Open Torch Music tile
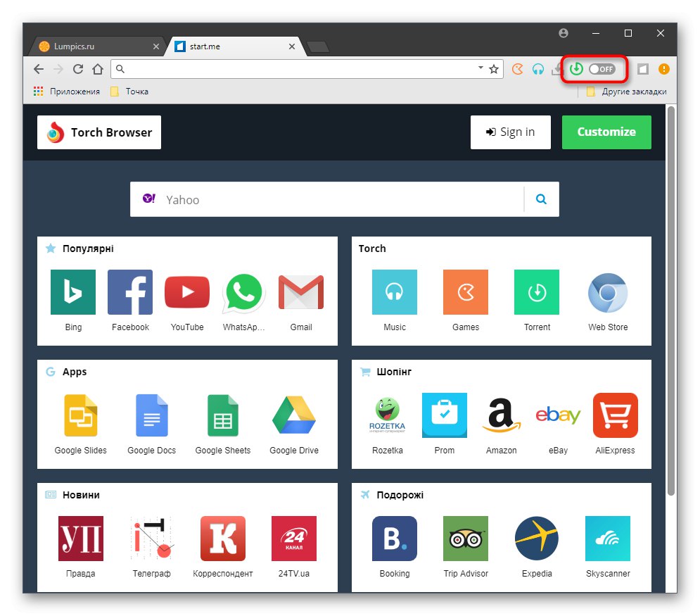This screenshot has width=700, height=616. pos(395,292)
